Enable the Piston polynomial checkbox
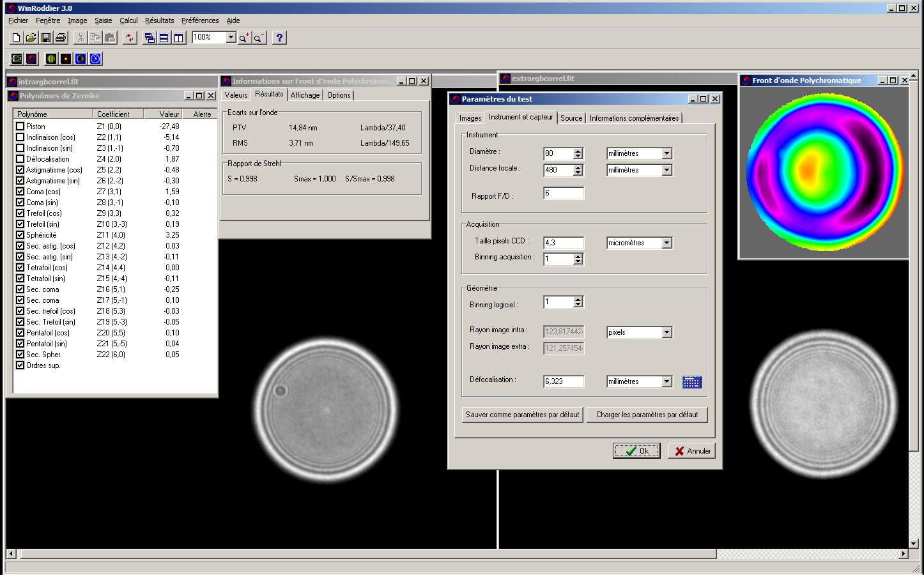Viewport: 924px width, 575px height. coord(20,126)
